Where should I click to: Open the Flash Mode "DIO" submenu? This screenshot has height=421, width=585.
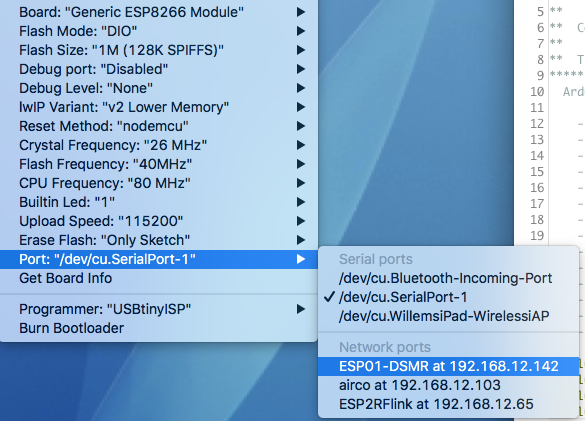pyautogui.click(x=159, y=31)
